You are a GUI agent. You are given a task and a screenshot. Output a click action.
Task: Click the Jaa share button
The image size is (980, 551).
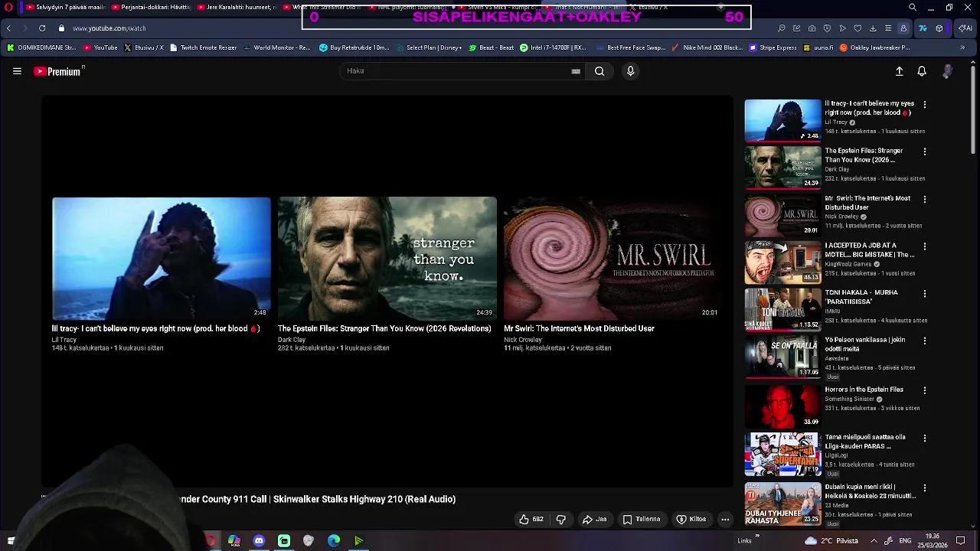(x=595, y=519)
